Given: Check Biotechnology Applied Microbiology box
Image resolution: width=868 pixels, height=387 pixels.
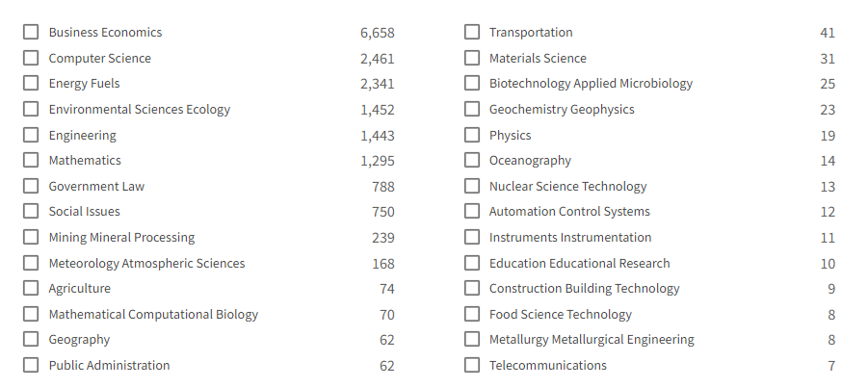Looking at the screenshot, I should point(472,83).
